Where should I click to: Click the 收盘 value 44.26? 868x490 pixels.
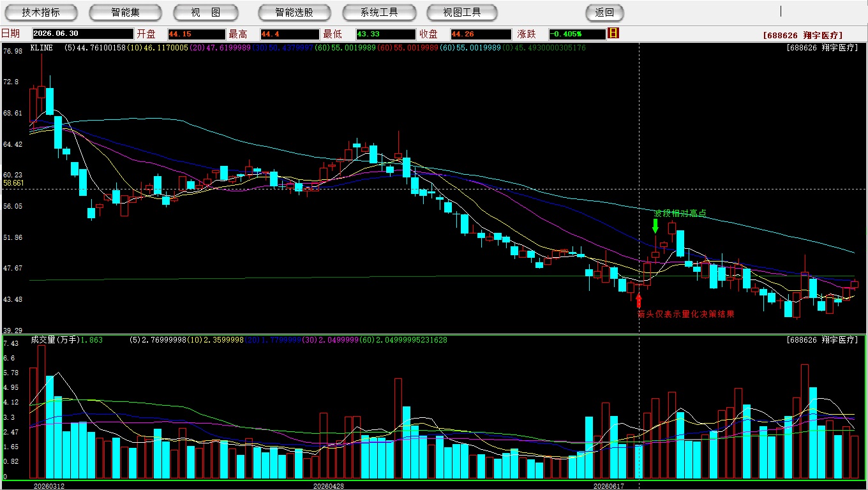pos(481,34)
